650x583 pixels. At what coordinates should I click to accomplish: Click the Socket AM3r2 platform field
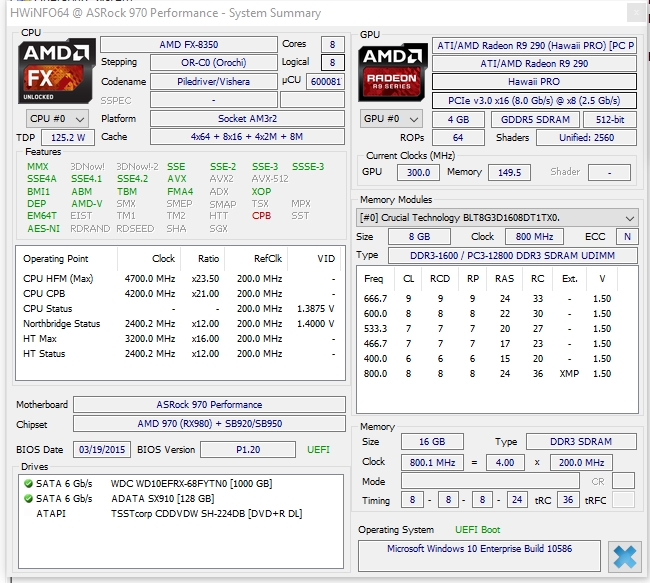point(247,119)
